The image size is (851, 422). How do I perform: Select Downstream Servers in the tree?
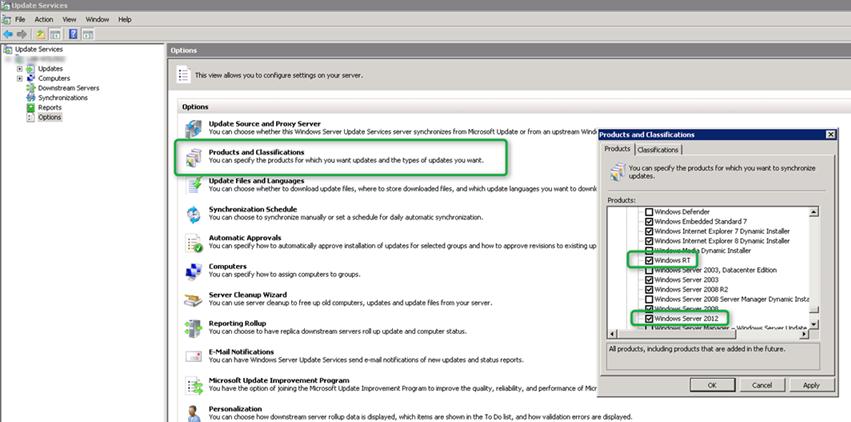(x=68, y=88)
